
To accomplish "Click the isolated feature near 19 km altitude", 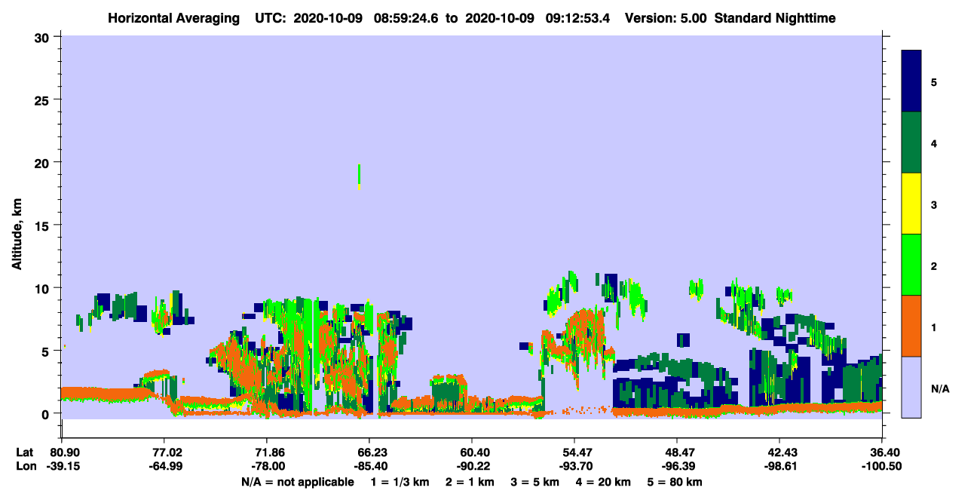I will click(359, 176).
